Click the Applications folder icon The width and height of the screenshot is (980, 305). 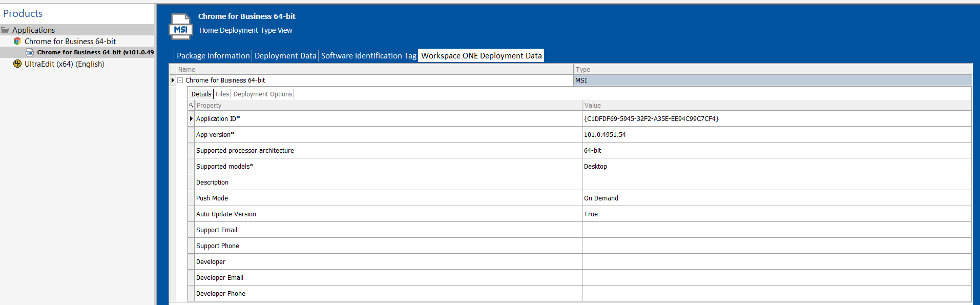click(x=6, y=30)
